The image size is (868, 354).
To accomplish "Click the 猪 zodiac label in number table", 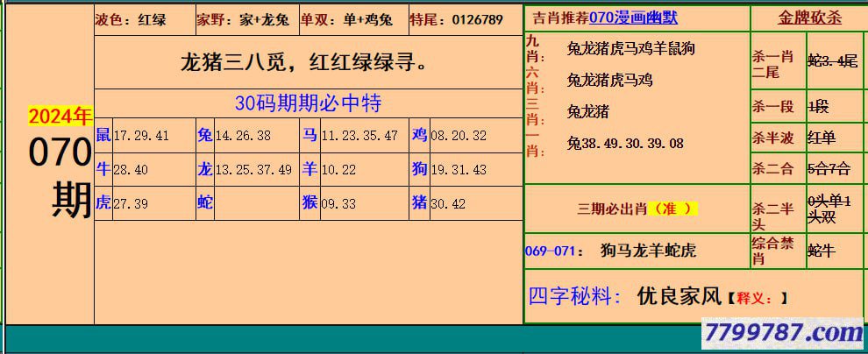I will pos(420,202).
